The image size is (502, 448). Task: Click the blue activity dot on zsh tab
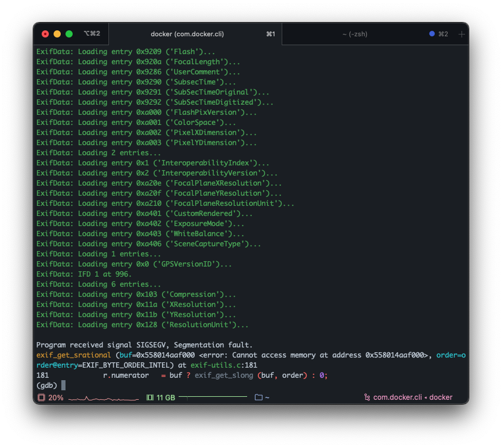(x=432, y=34)
